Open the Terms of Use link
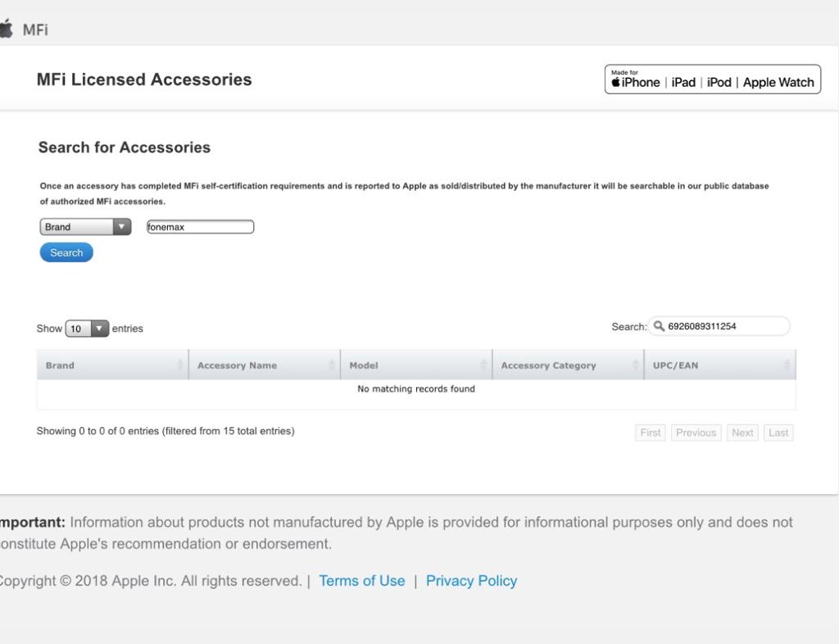 tap(361, 581)
